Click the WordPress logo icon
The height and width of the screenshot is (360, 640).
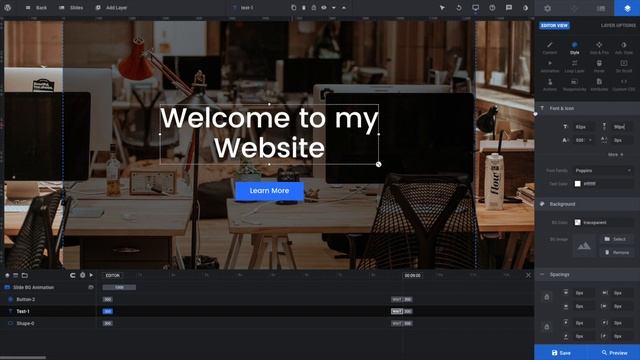pos(7,7)
